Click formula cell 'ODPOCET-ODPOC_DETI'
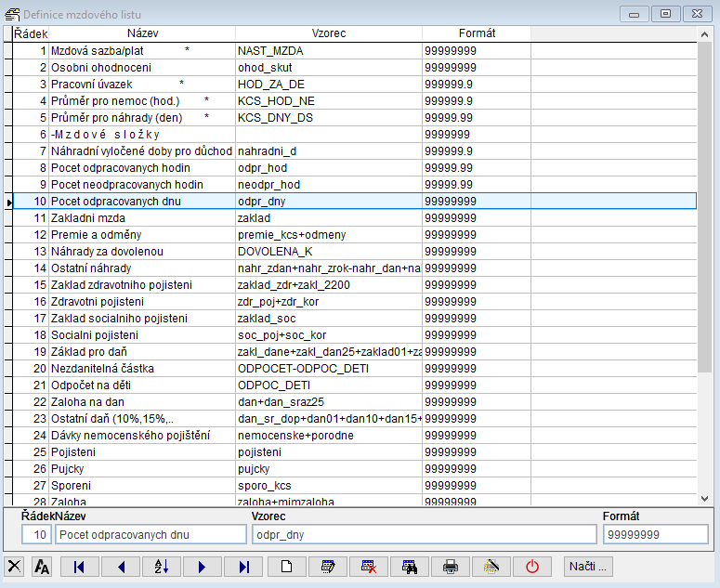This screenshot has height=588, width=720. pos(329,369)
